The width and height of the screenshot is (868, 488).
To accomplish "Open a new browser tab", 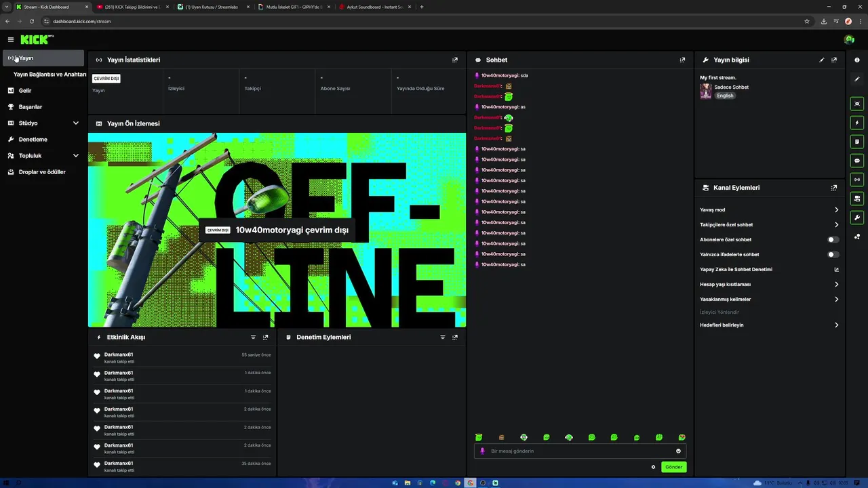I will coord(422,7).
